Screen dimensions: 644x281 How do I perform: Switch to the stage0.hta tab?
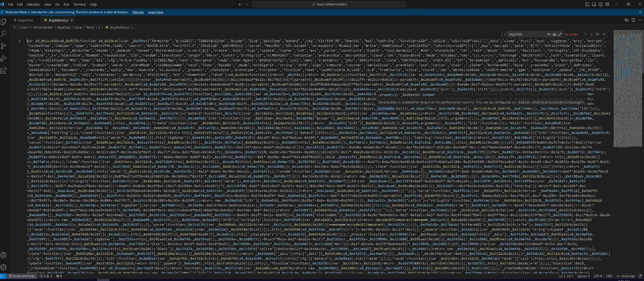coord(25,20)
